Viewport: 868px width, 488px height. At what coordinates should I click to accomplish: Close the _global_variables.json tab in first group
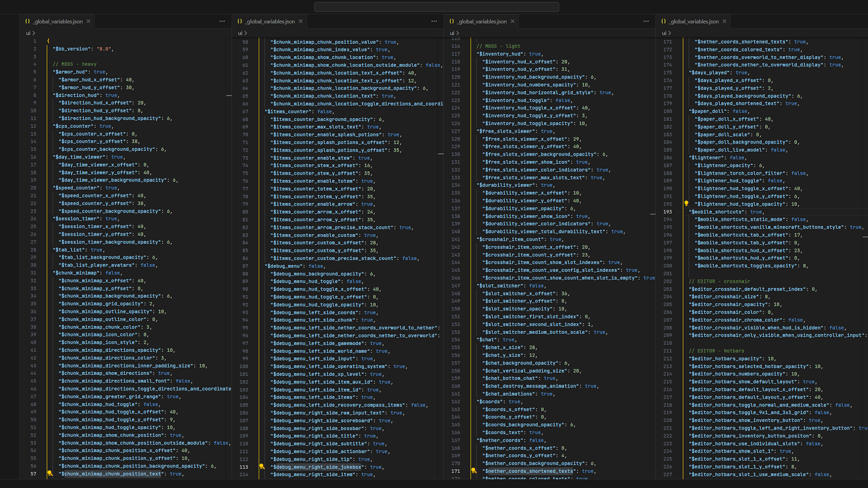[x=89, y=21]
